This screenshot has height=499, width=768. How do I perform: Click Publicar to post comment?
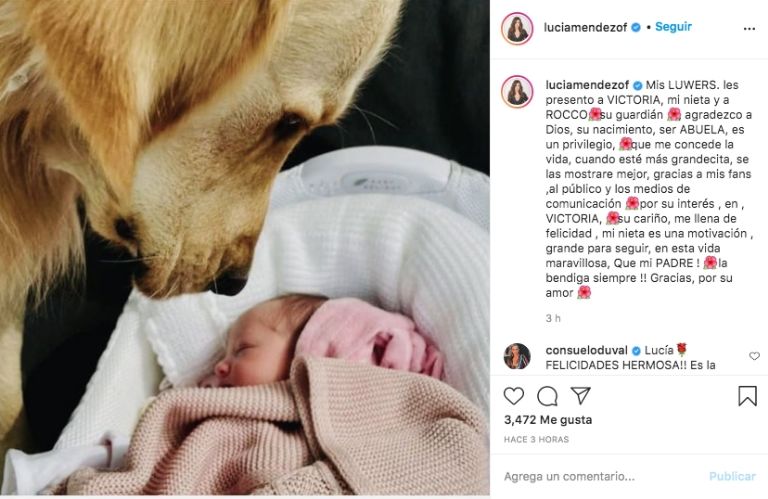[x=732, y=476]
